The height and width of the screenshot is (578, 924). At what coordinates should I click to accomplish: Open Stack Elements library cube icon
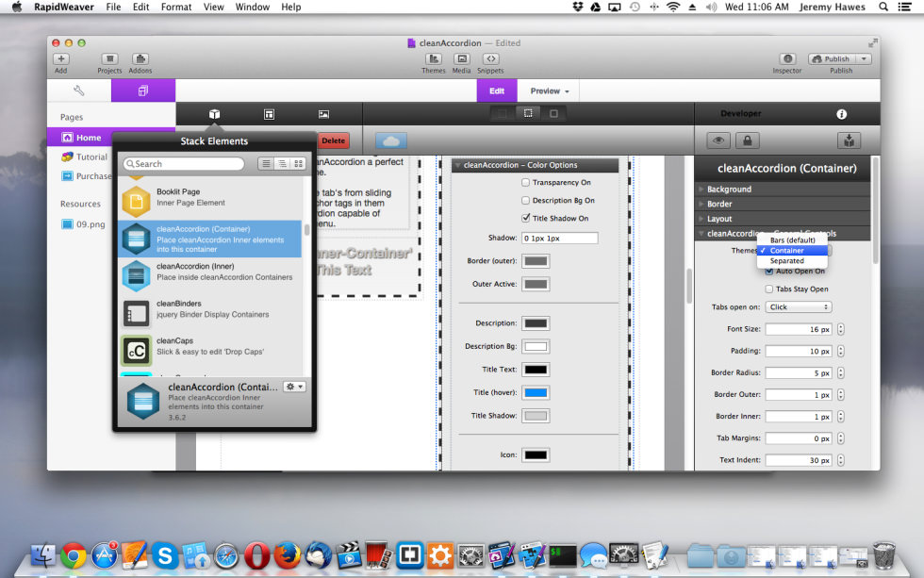pos(215,114)
